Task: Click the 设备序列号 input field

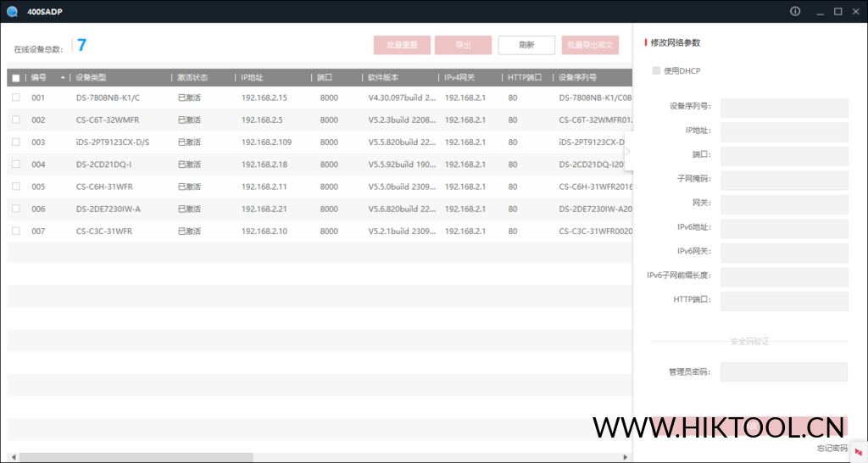Action: pos(784,108)
